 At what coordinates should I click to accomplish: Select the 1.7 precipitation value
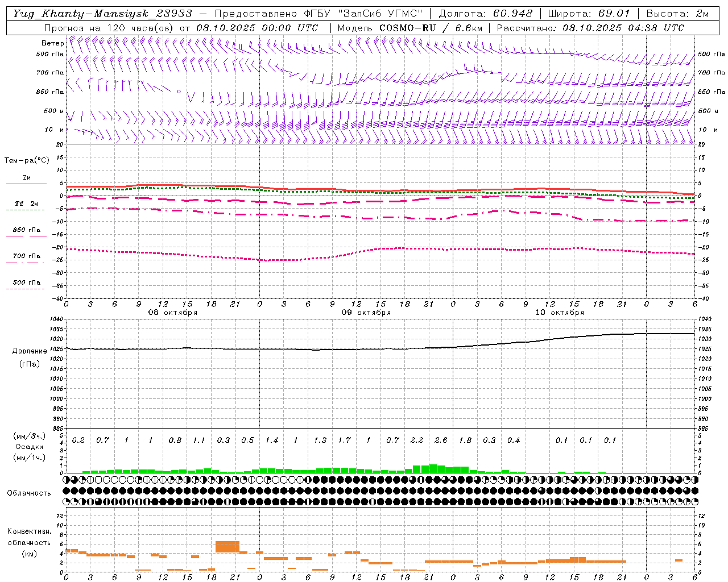[344, 440]
